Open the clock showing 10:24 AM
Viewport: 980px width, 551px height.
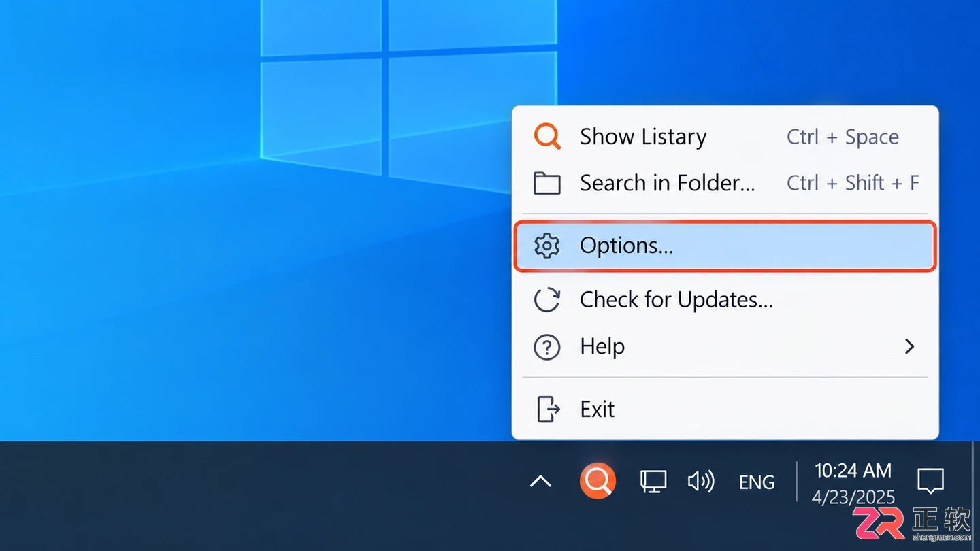(853, 470)
